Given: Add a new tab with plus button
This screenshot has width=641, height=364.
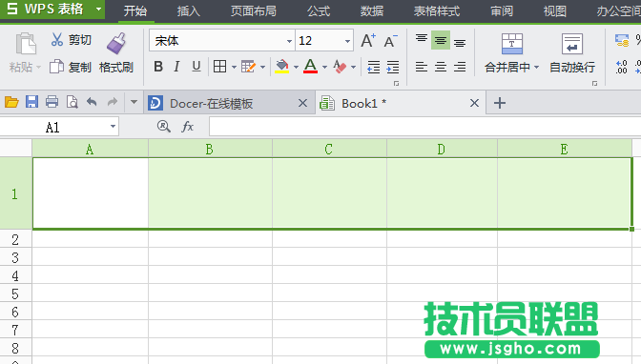Looking at the screenshot, I should pos(500,103).
